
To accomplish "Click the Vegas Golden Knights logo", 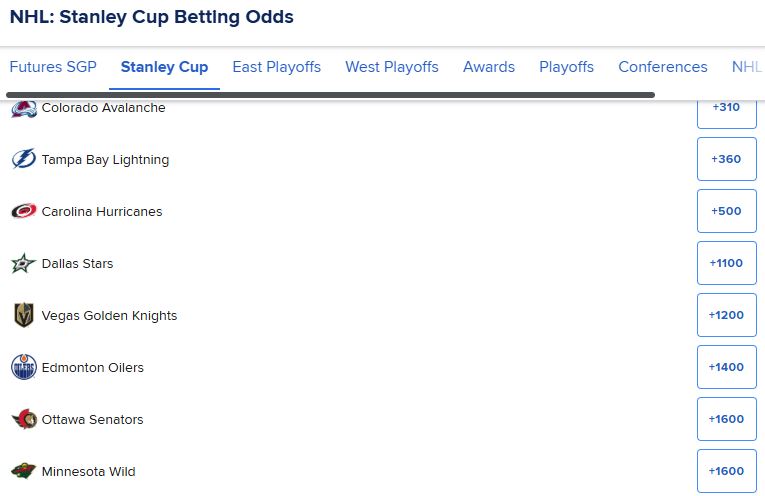I will tap(24, 316).
